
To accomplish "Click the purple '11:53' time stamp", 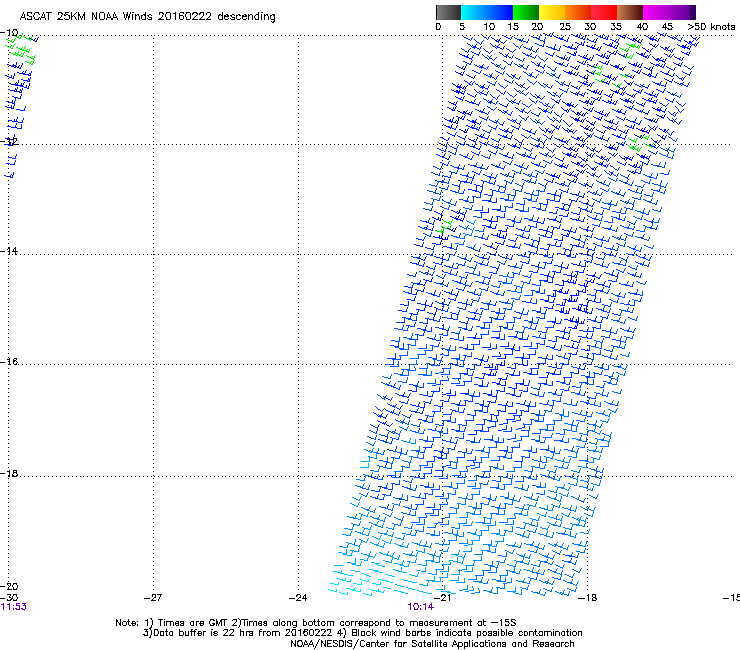I will [14, 607].
